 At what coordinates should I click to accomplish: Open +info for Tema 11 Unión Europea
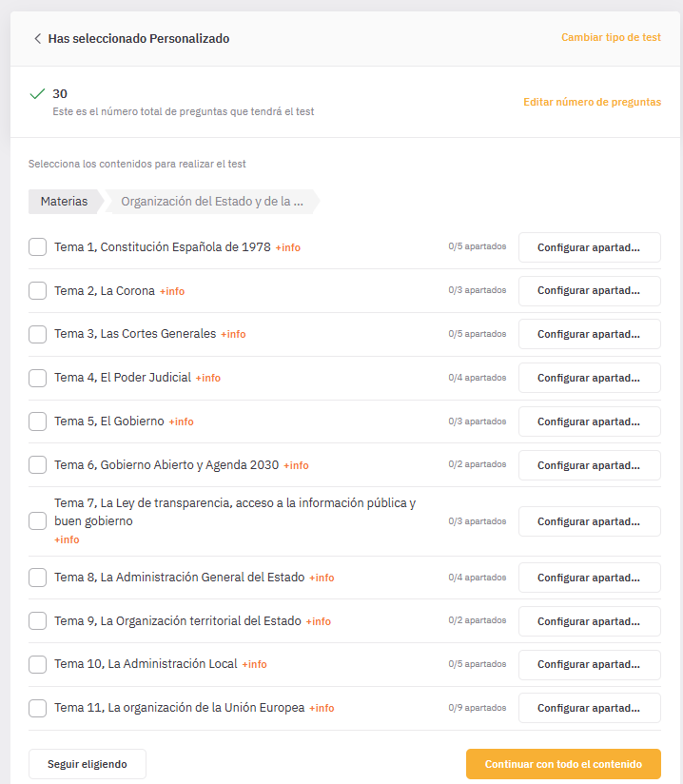pyautogui.click(x=322, y=708)
